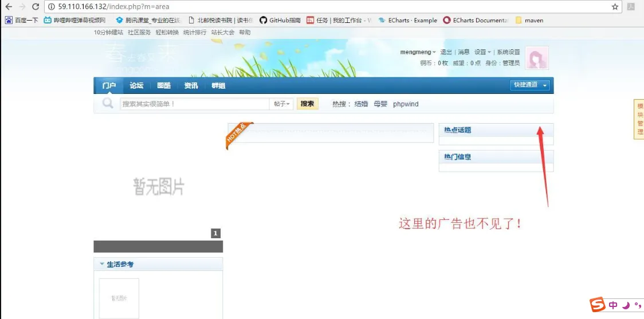Click hot search term phpwind
The width and height of the screenshot is (644, 319).
pyautogui.click(x=406, y=104)
